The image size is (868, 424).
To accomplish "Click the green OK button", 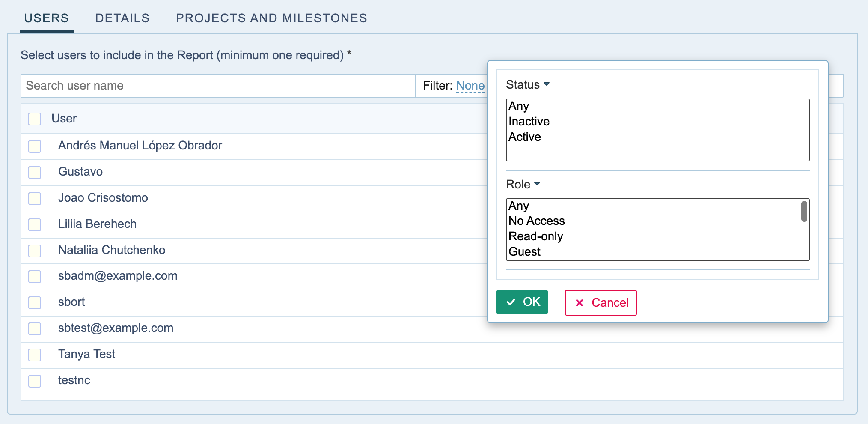I will tap(522, 302).
